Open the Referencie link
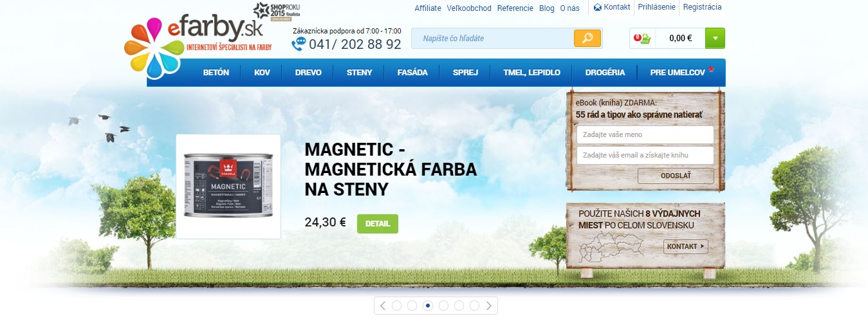 [x=515, y=8]
